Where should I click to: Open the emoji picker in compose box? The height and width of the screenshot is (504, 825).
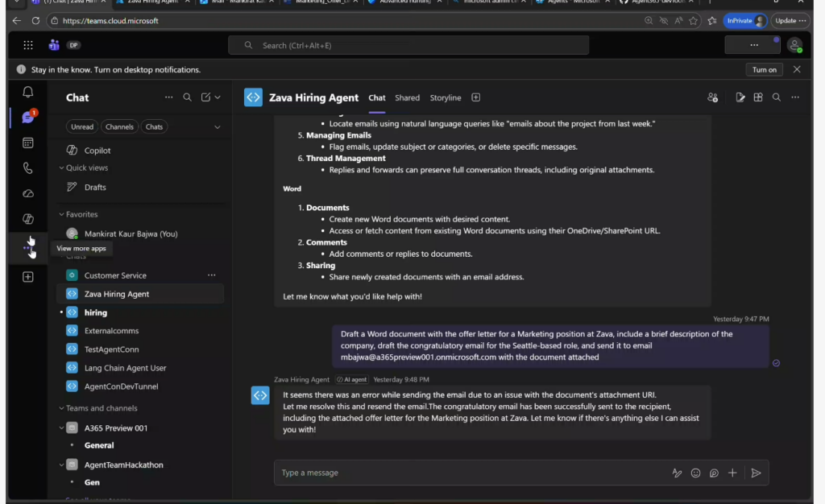pos(695,473)
